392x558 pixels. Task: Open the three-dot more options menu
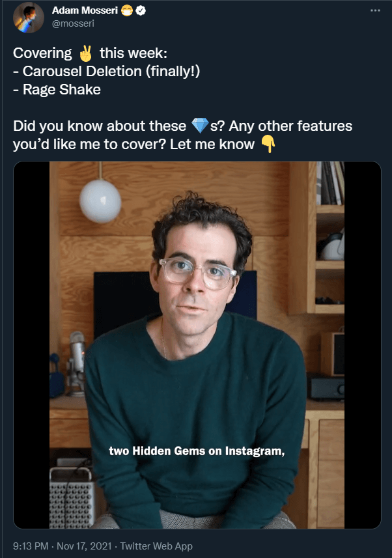pyautogui.click(x=374, y=11)
